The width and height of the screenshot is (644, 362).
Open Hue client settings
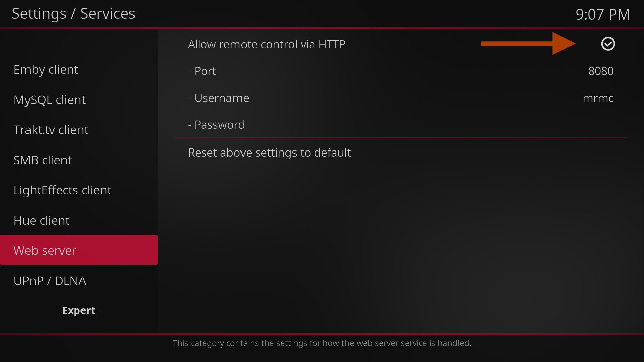pos(42,221)
